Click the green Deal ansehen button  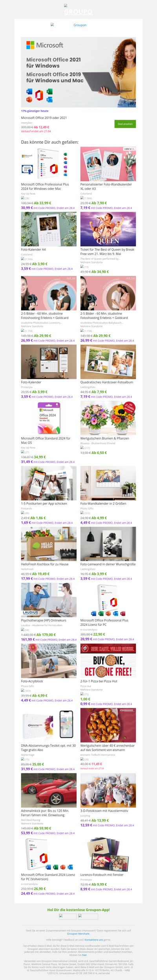125,124
